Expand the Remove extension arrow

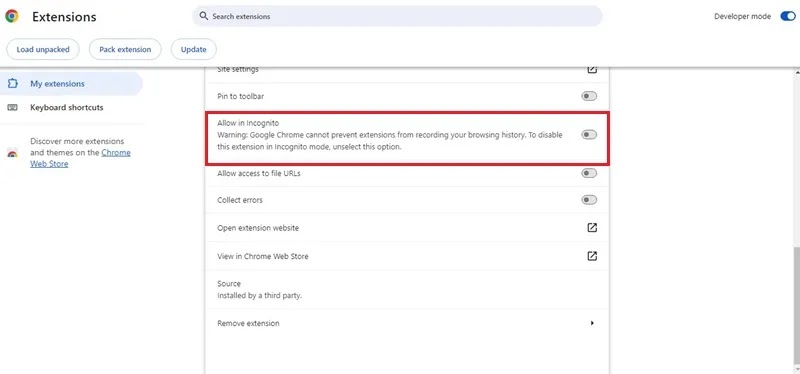[592, 323]
